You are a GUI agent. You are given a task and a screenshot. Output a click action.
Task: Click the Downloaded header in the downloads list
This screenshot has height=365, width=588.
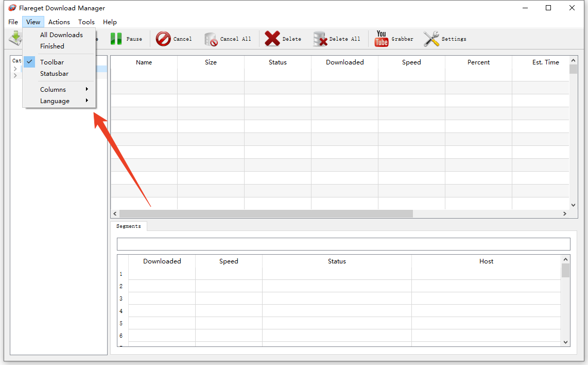(x=344, y=62)
